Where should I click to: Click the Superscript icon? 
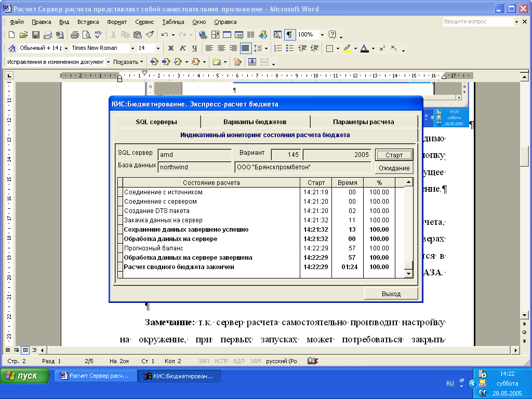pyautogui.click(x=382, y=48)
